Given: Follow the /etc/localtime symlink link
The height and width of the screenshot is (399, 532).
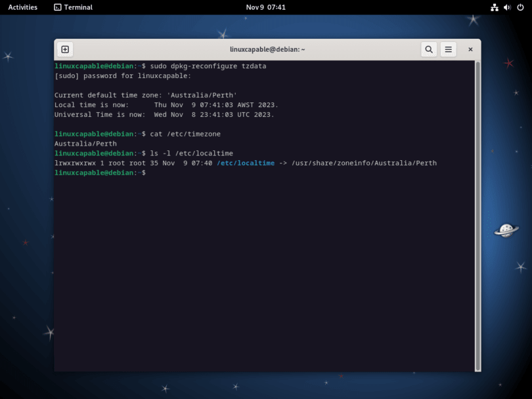Looking at the screenshot, I should pyautogui.click(x=246, y=163).
